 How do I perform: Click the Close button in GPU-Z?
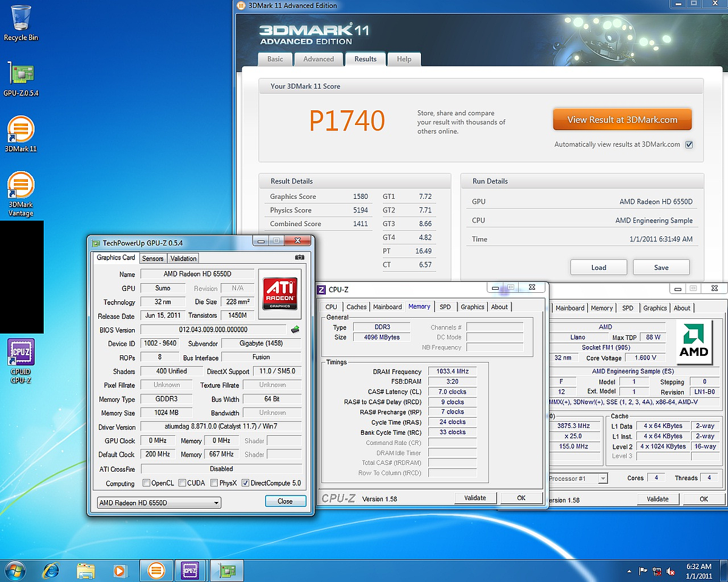point(285,501)
